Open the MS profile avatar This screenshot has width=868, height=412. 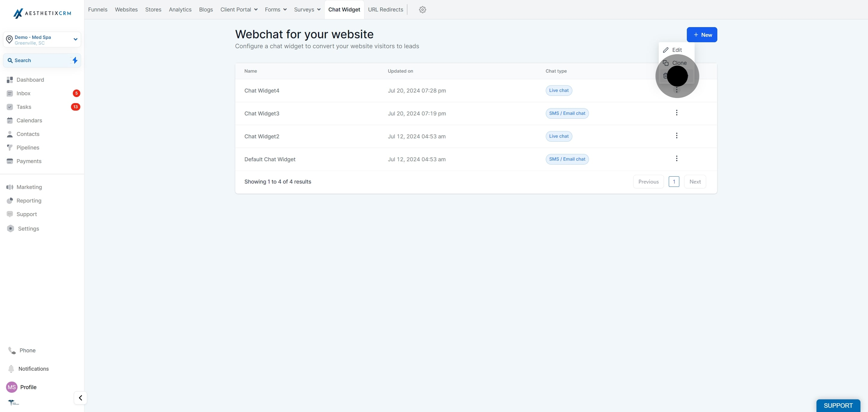point(12,387)
